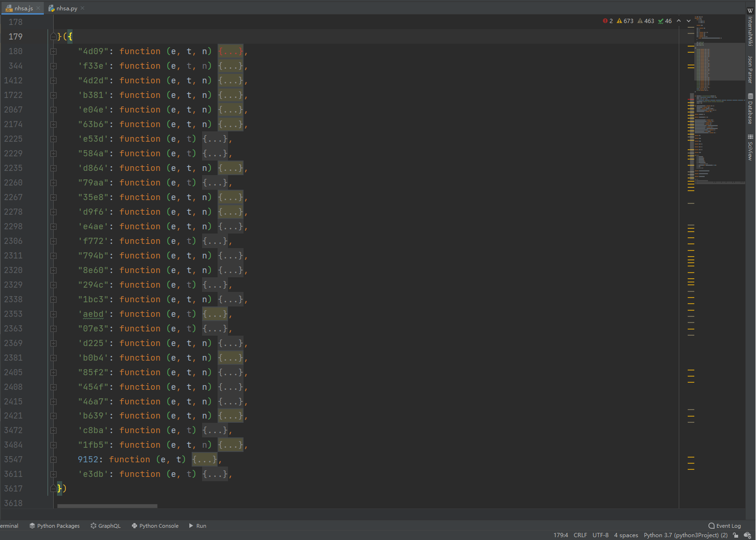This screenshot has height=540, width=756.
Task: Click the Python Console icon
Action: click(134, 526)
